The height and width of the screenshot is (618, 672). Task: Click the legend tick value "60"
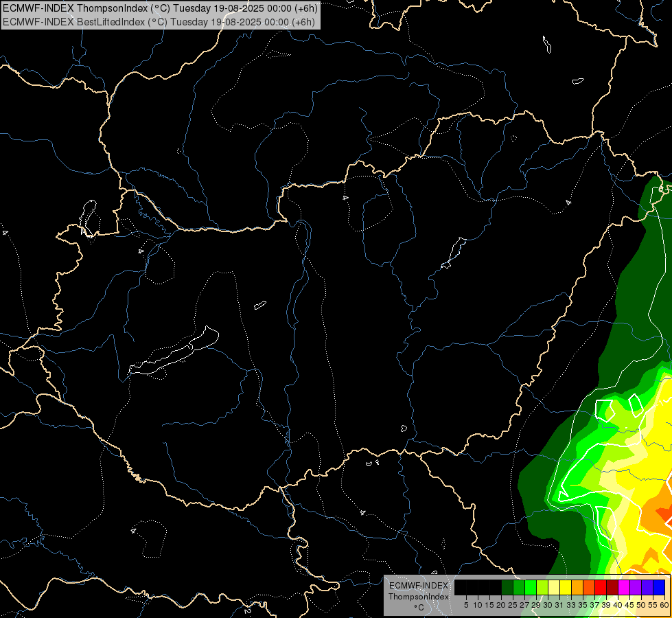click(x=664, y=605)
